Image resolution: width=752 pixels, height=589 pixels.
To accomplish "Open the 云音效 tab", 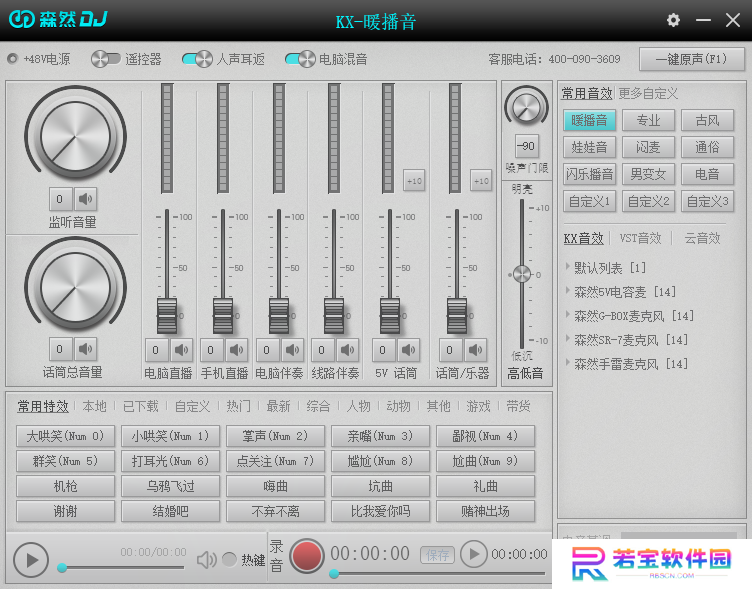I will (x=702, y=238).
